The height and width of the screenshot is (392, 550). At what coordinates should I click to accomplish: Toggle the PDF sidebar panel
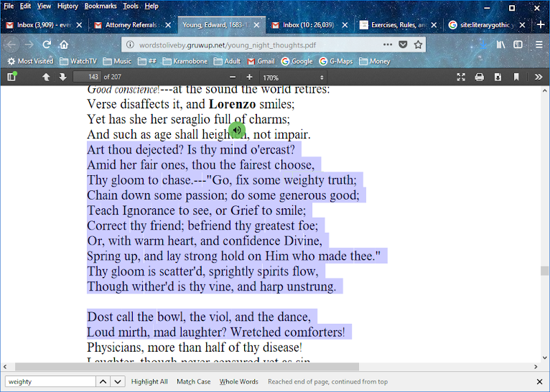tap(11, 77)
